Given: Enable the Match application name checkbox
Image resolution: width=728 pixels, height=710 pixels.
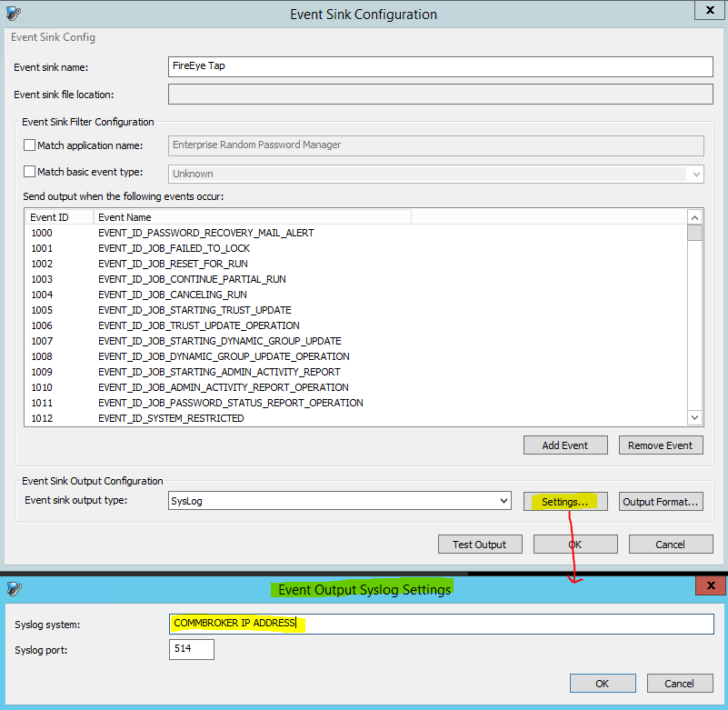Looking at the screenshot, I should (29, 145).
